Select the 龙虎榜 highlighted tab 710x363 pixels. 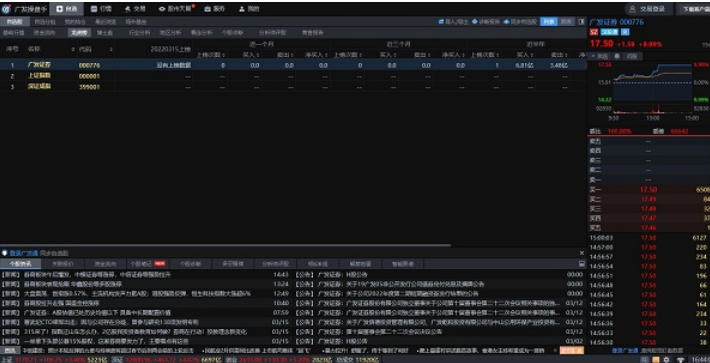pyautogui.click(x=79, y=33)
